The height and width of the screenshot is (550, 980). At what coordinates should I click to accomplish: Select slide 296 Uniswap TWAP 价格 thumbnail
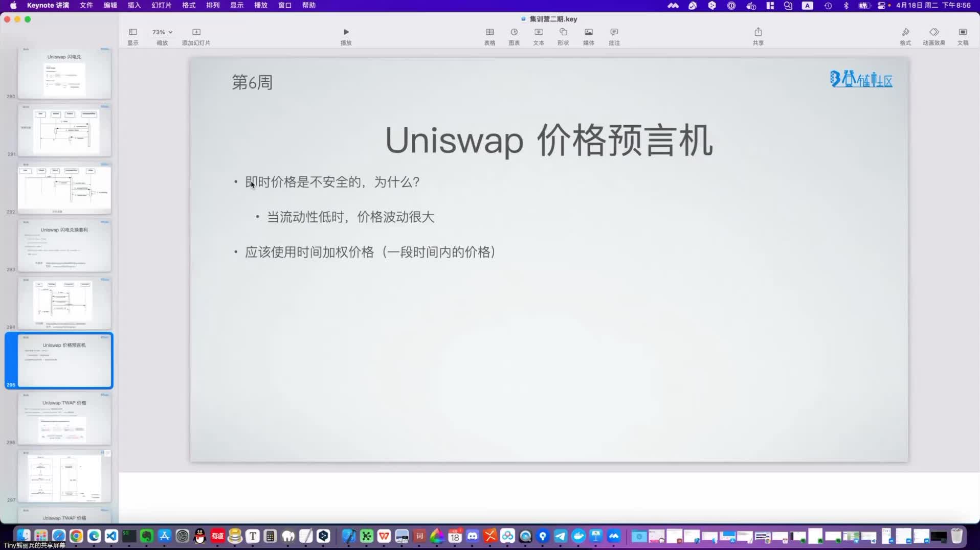point(64,419)
